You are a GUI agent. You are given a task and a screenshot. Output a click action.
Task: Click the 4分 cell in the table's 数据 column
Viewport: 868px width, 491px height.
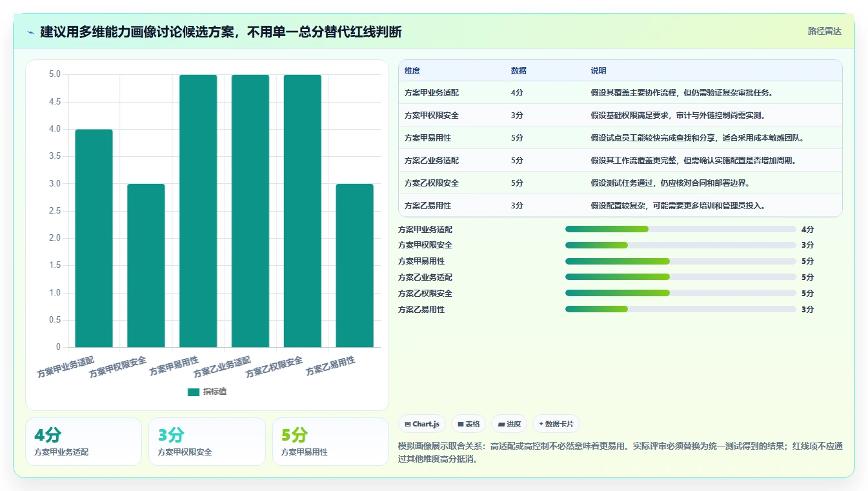[x=517, y=93]
